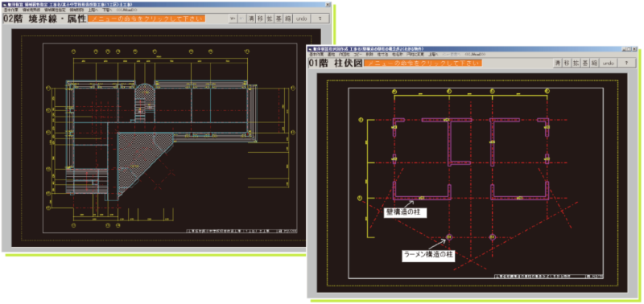Click 移 pan button in 01階 柱伏図 window
This screenshot has width=644, height=304.
coord(567,64)
